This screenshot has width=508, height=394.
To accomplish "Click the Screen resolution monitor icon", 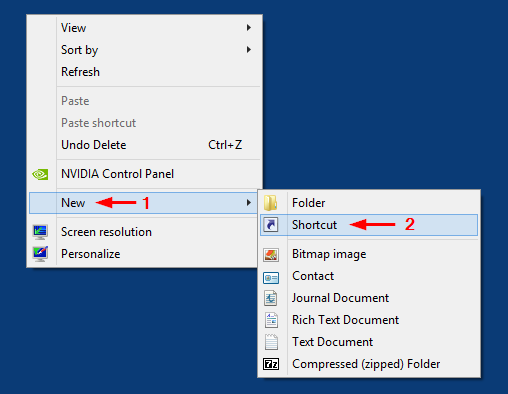I will [40, 232].
